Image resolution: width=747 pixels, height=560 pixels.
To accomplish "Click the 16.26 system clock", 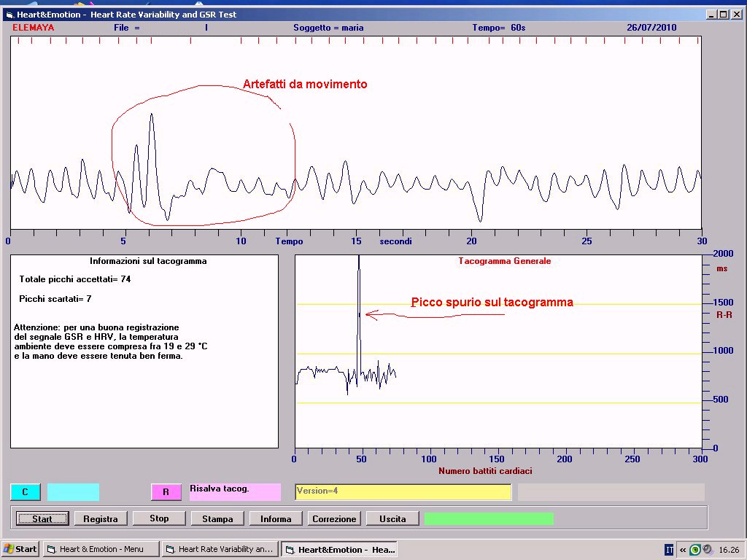I will 729,550.
